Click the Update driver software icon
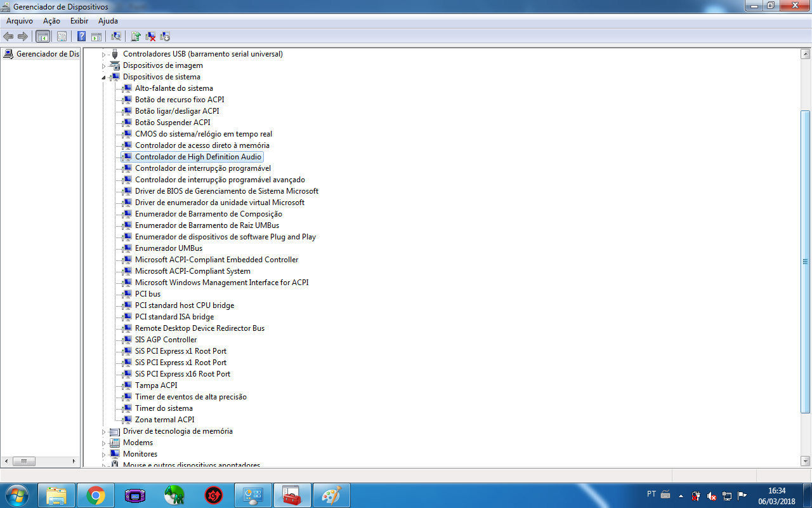The width and height of the screenshot is (812, 508). pyautogui.click(x=136, y=36)
